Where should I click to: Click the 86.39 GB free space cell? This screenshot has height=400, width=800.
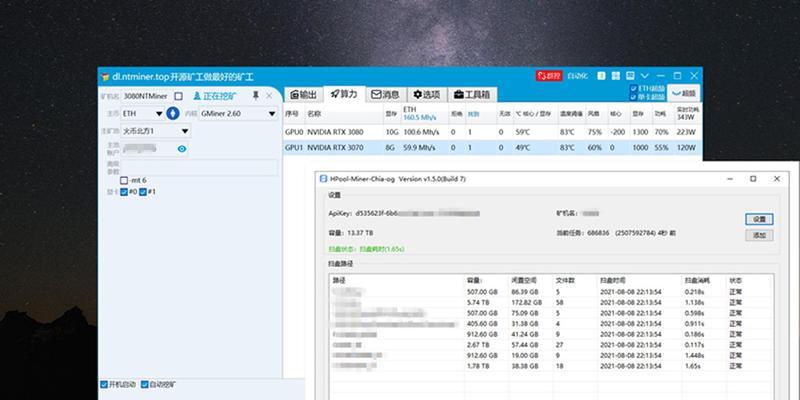(x=525, y=292)
